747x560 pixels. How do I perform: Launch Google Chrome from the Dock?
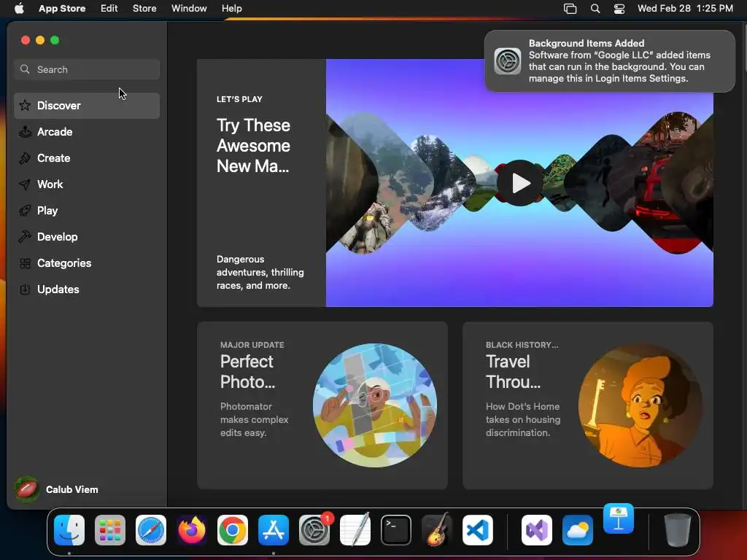point(233,530)
